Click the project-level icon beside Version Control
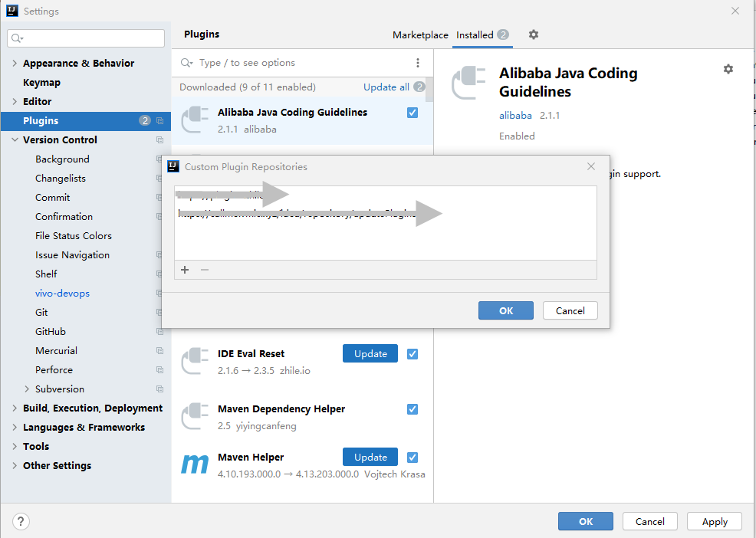Image resolution: width=756 pixels, height=538 pixels. pos(160,139)
